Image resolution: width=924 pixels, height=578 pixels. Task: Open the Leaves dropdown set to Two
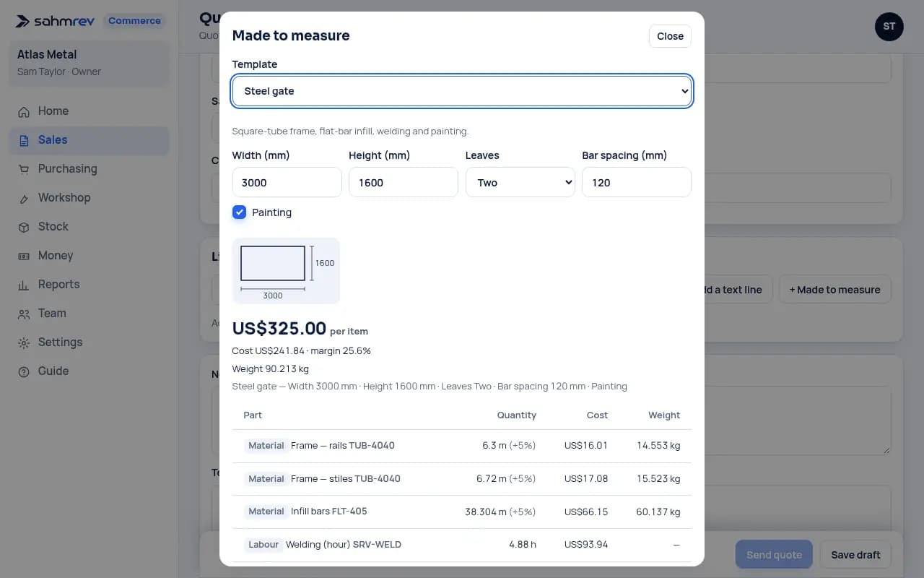coord(520,182)
